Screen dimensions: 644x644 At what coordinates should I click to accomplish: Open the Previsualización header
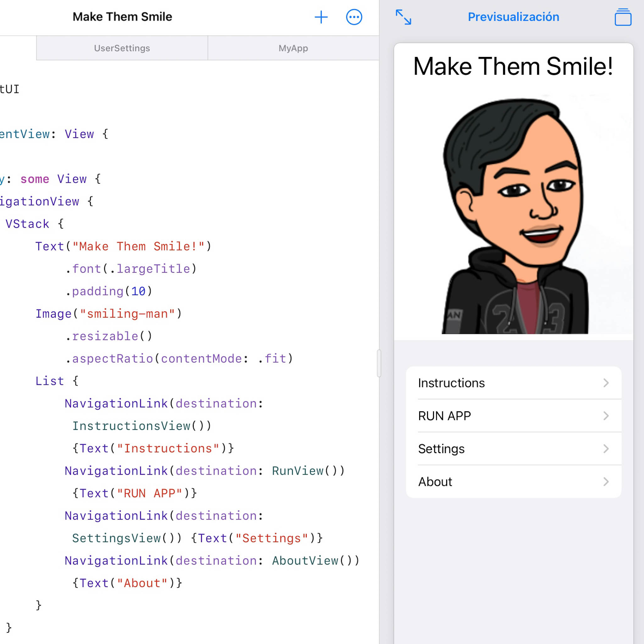click(513, 17)
